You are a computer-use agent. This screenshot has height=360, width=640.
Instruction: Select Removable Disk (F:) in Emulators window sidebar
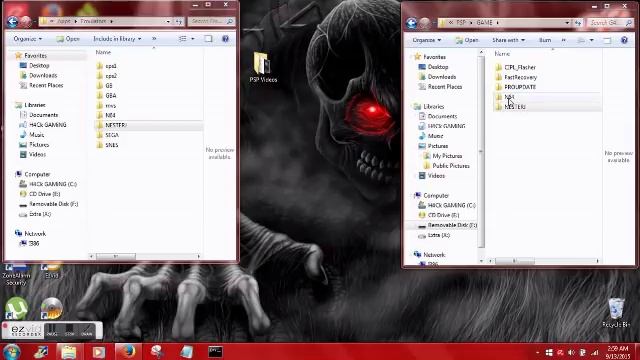pos(53,204)
